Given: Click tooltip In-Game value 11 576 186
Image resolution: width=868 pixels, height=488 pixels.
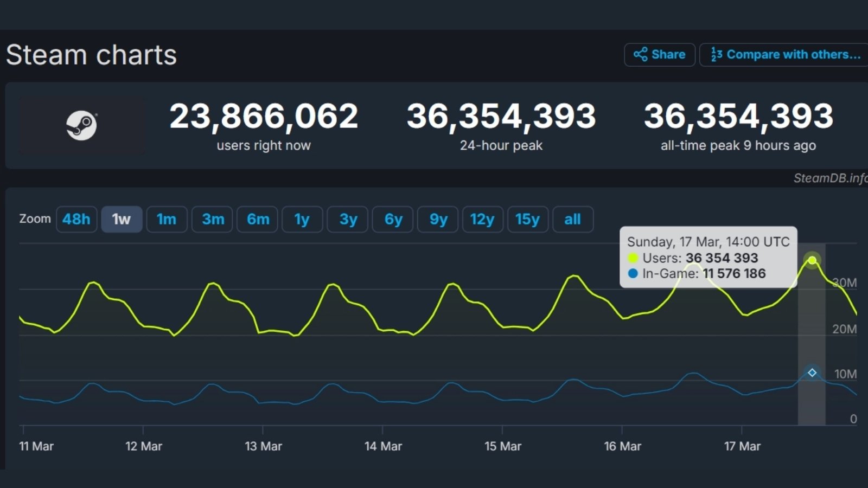Looking at the screenshot, I should point(735,273).
